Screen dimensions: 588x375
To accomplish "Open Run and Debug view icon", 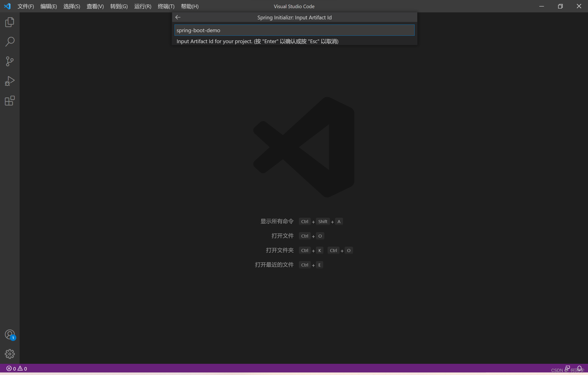I will tap(10, 81).
